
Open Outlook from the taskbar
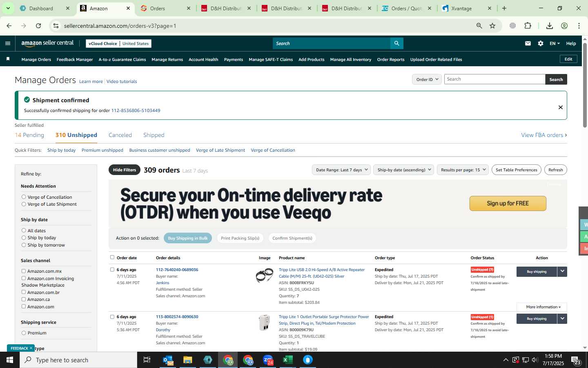168,360
